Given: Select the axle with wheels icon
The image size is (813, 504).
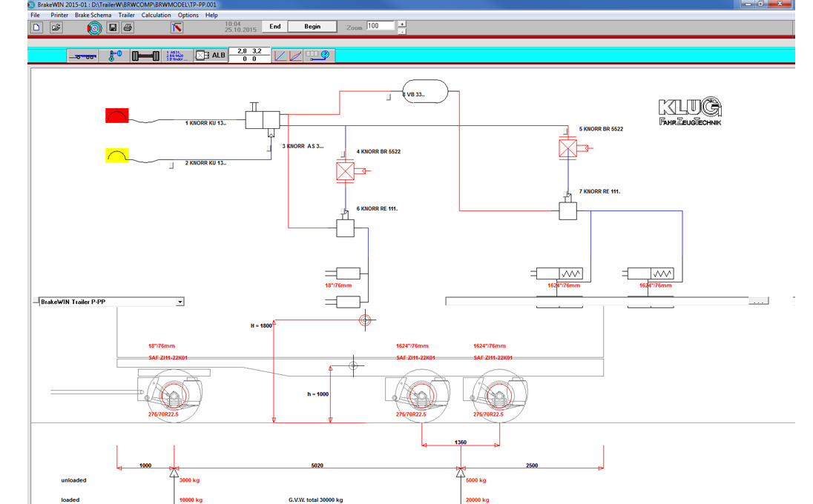Looking at the screenshot, I should (x=145, y=56).
